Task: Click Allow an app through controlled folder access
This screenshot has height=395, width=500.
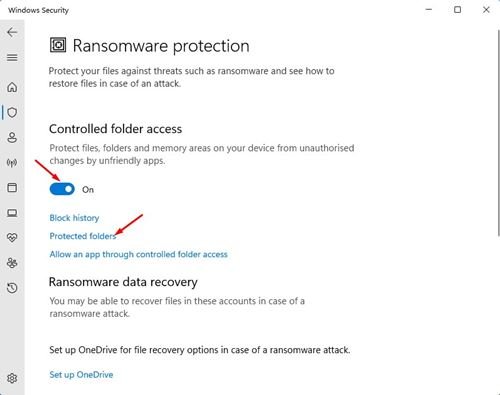Action: coord(139,254)
